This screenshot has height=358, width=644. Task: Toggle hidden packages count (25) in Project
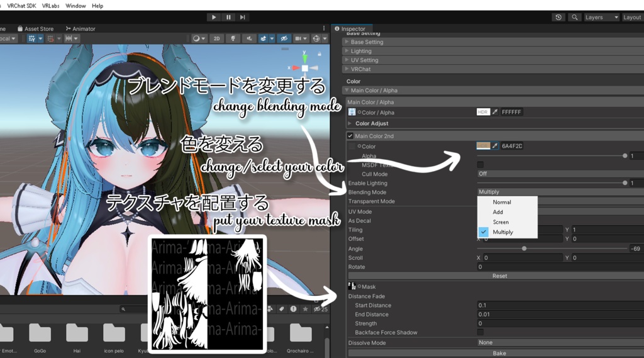321,309
